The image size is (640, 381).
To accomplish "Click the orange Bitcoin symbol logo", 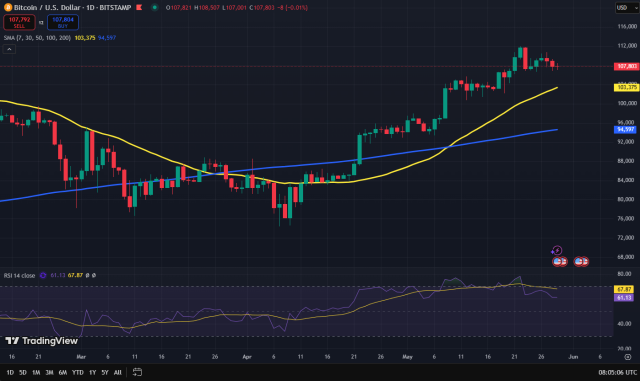I will click(7, 7).
